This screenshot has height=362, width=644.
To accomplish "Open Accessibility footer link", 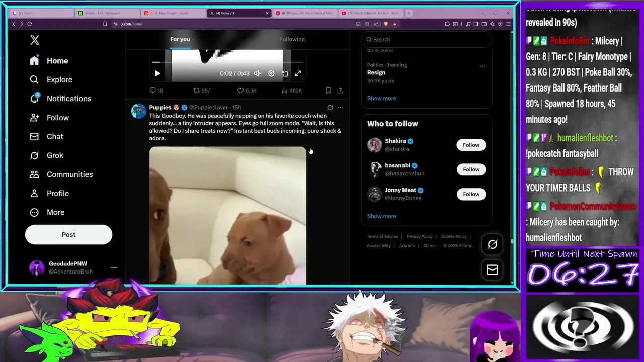I will point(379,246).
